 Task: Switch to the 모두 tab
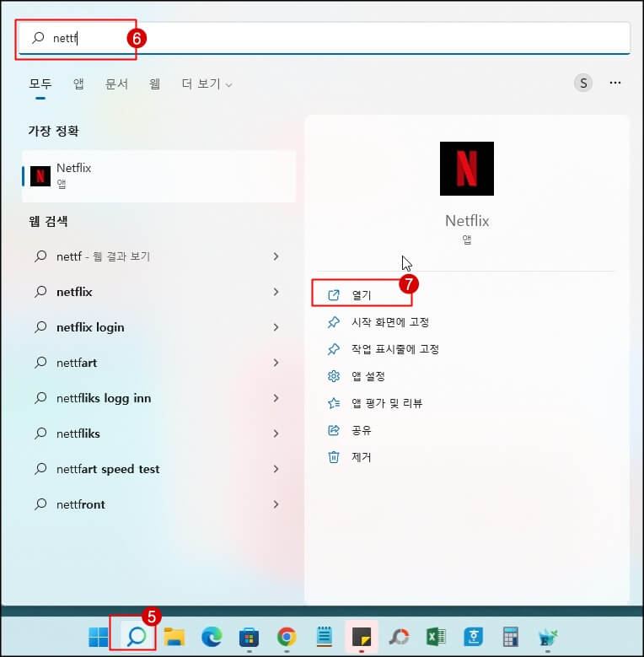pyautogui.click(x=40, y=83)
